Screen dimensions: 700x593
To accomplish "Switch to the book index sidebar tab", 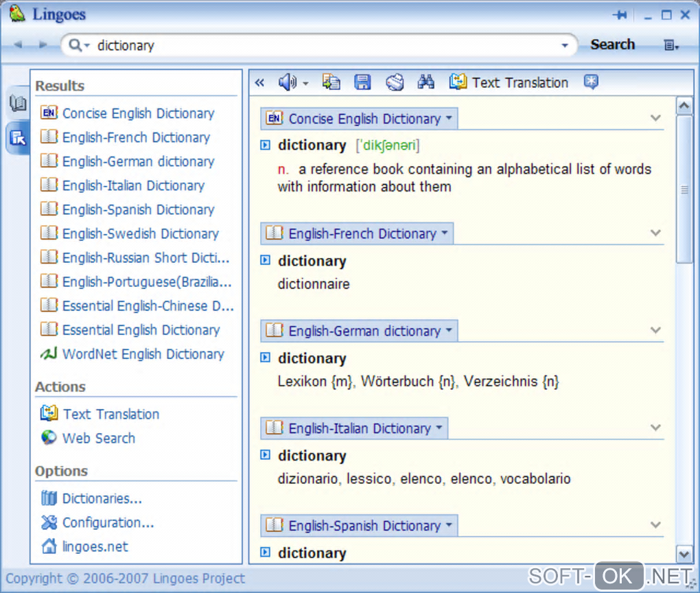I will point(18,104).
